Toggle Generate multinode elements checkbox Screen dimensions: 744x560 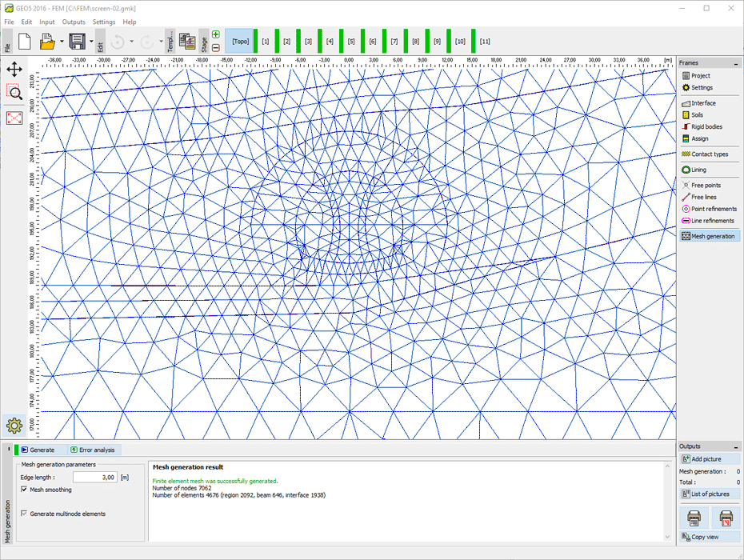click(x=25, y=514)
